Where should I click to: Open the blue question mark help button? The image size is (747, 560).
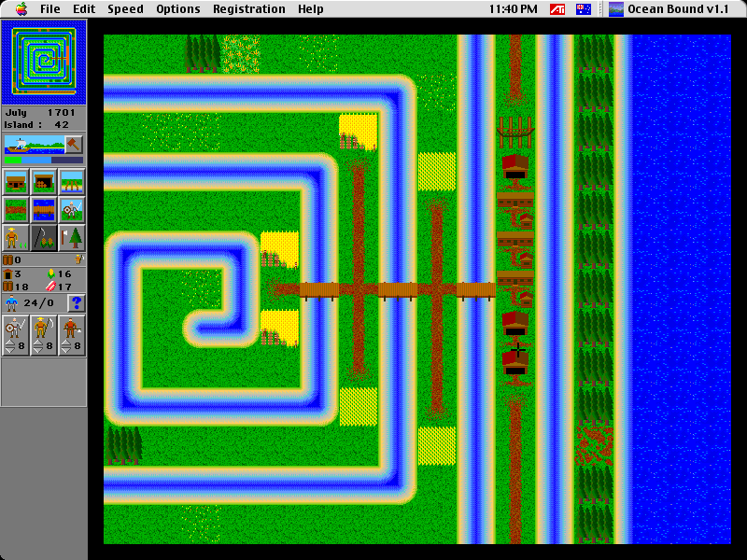coord(77,302)
